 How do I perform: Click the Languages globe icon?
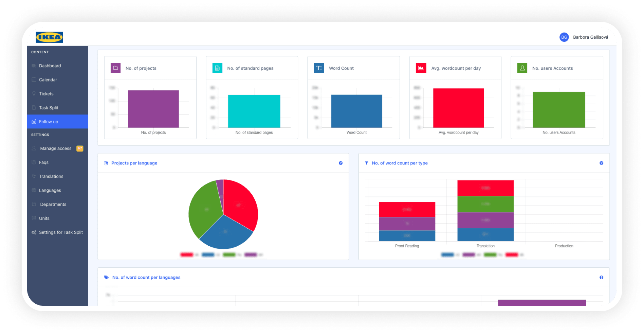pyautogui.click(x=34, y=190)
